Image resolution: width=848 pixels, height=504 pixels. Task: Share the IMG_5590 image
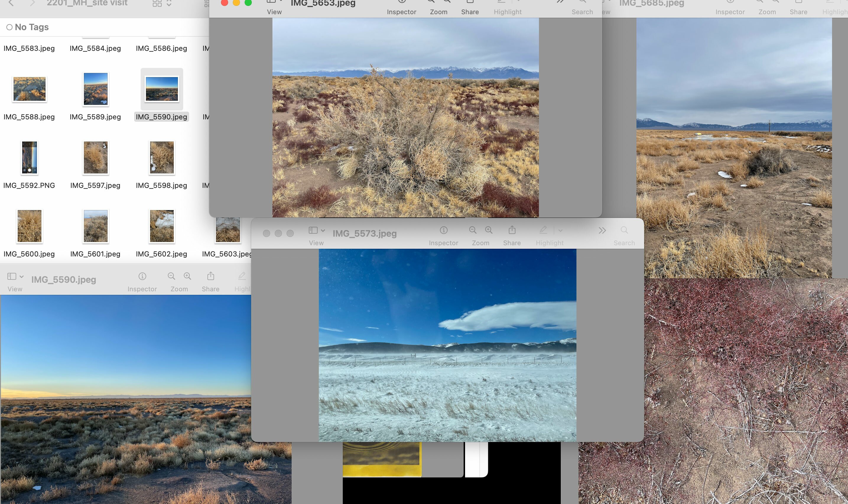point(211,277)
